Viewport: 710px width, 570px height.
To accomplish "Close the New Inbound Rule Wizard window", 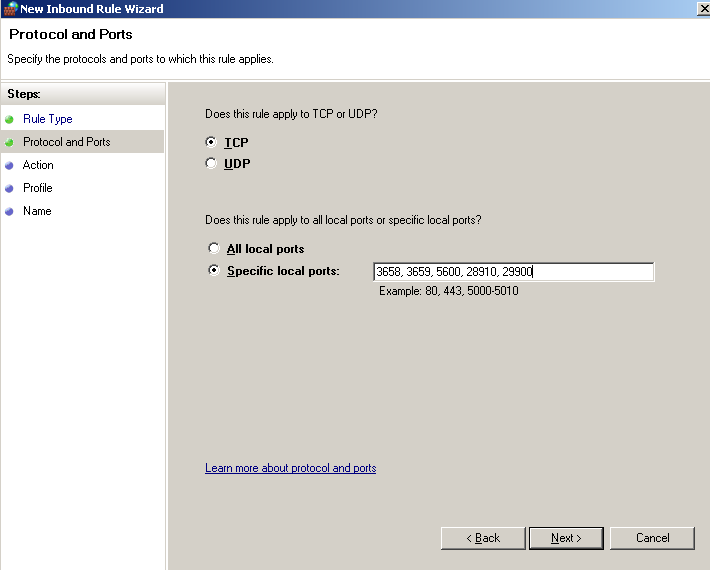I will (704, 9).
